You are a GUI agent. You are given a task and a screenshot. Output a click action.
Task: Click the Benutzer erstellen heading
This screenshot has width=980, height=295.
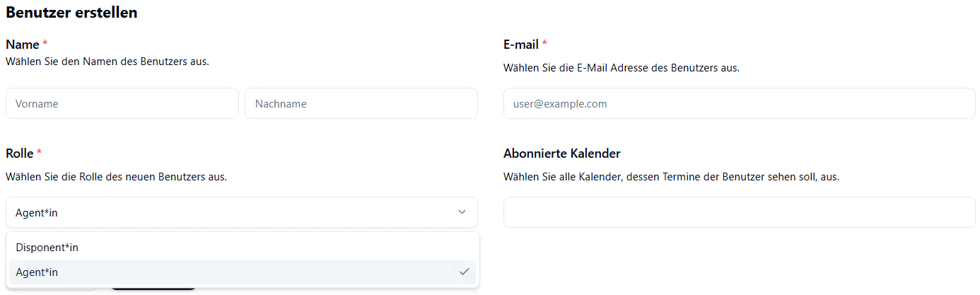71,12
